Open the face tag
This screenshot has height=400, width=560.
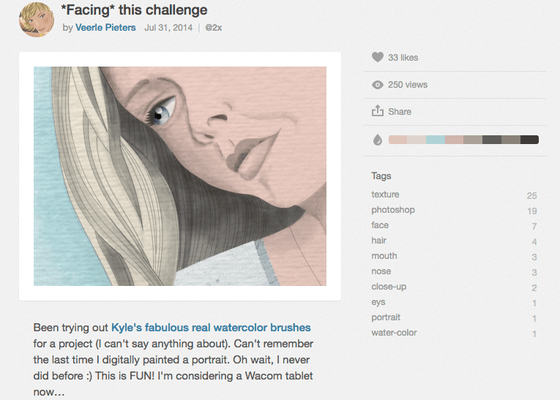click(x=380, y=225)
